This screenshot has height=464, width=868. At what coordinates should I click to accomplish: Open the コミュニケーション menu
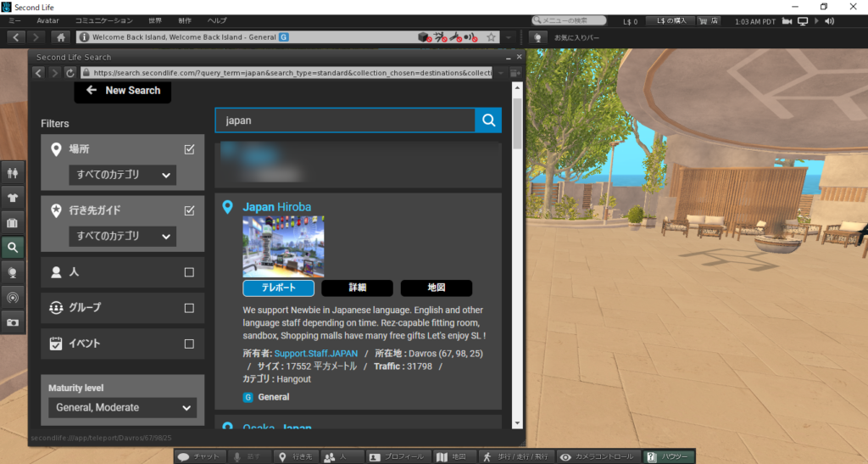[x=103, y=20]
